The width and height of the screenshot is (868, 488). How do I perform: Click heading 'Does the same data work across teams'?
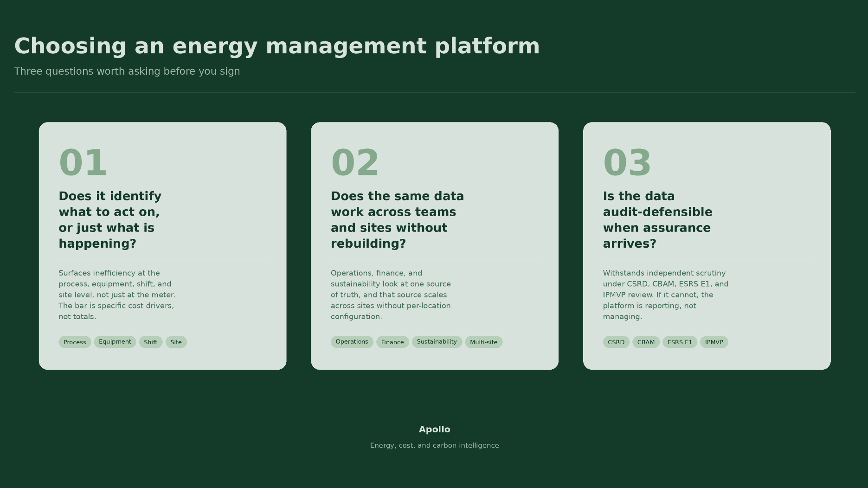pyautogui.click(x=398, y=220)
